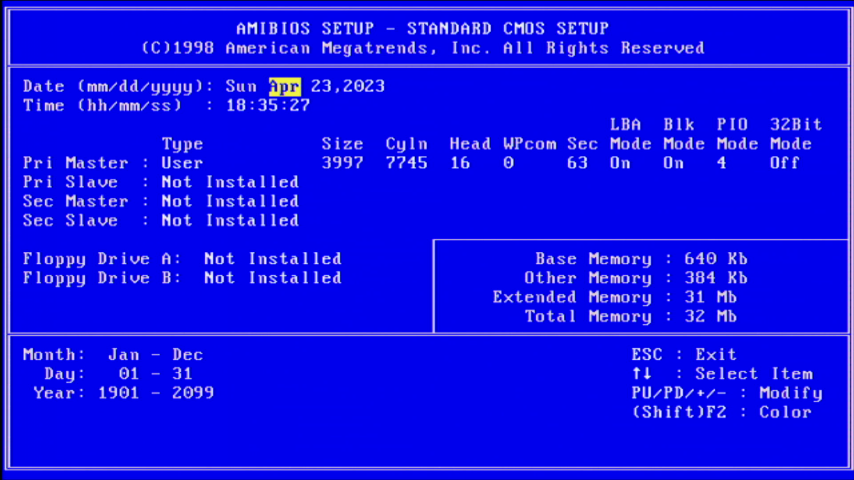Click the time value 18:35:27
The height and width of the screenshot is (480, 854).
pyautogui.click(x=267, y=105)
